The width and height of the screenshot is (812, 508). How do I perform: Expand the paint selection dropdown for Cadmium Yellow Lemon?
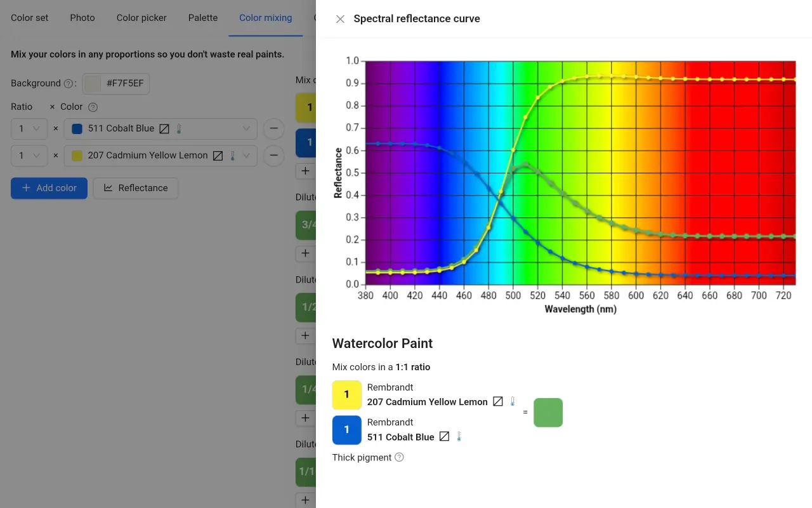pyautogui.click(x=247, y=156)
